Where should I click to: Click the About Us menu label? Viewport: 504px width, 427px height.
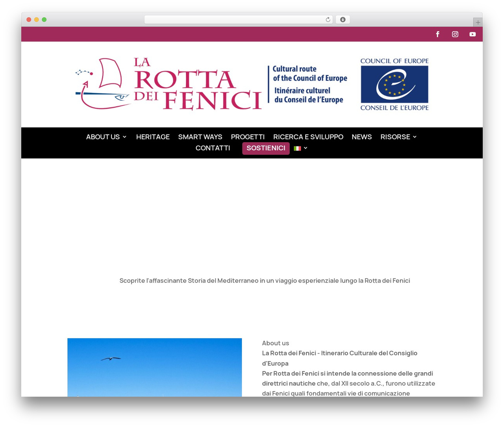click(x=103, y=137)
